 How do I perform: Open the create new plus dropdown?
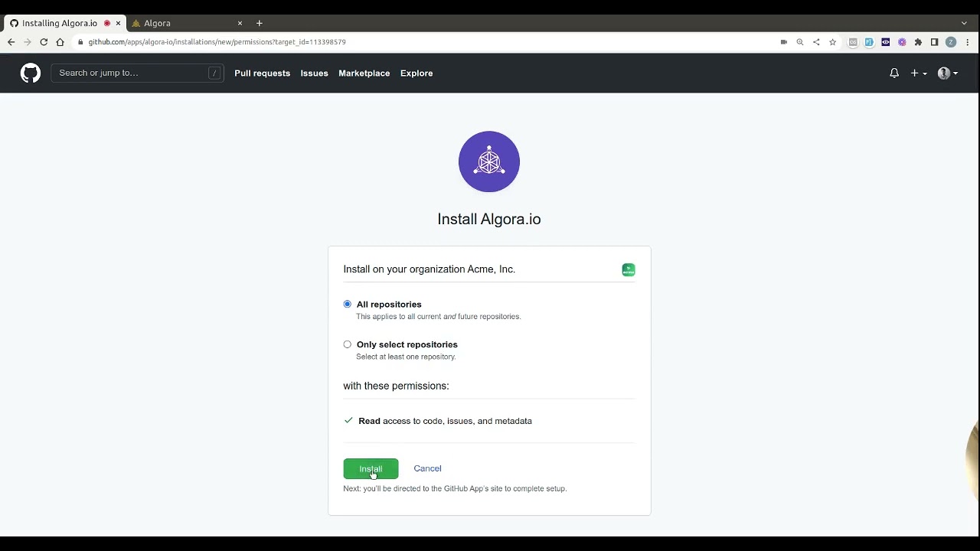(x=919, y=73)
